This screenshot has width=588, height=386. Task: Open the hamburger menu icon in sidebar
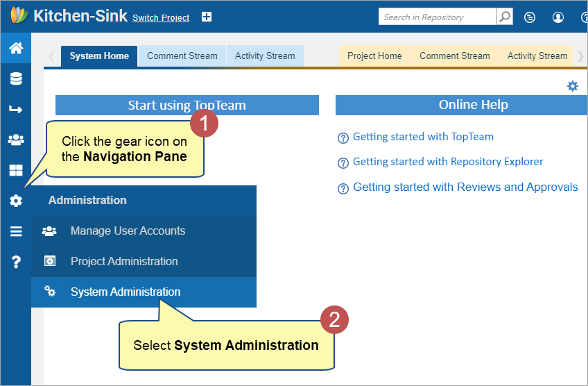(x=16, y=231)
